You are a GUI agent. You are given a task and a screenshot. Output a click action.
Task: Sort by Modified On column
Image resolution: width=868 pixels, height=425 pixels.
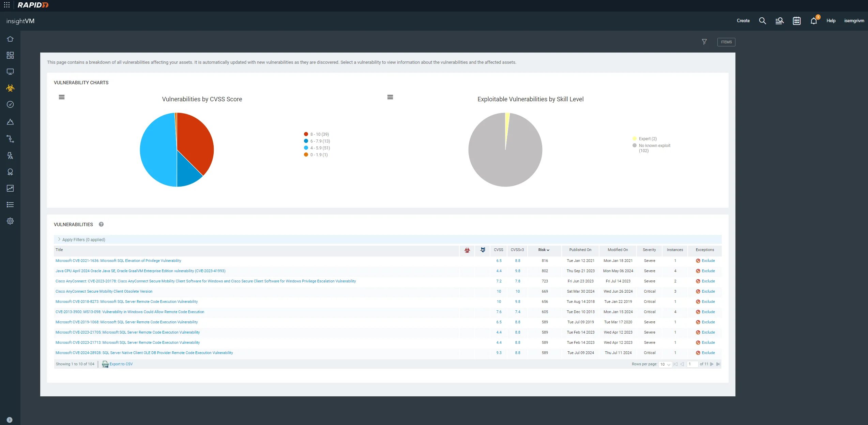tap(618, 250)
